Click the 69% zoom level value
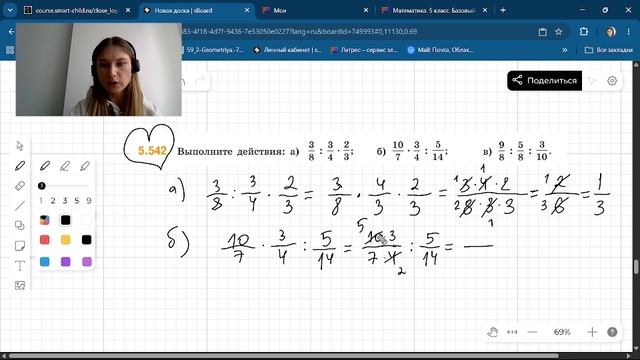The height and width of the screenshot is (360, 640). (x=562, y=332)
